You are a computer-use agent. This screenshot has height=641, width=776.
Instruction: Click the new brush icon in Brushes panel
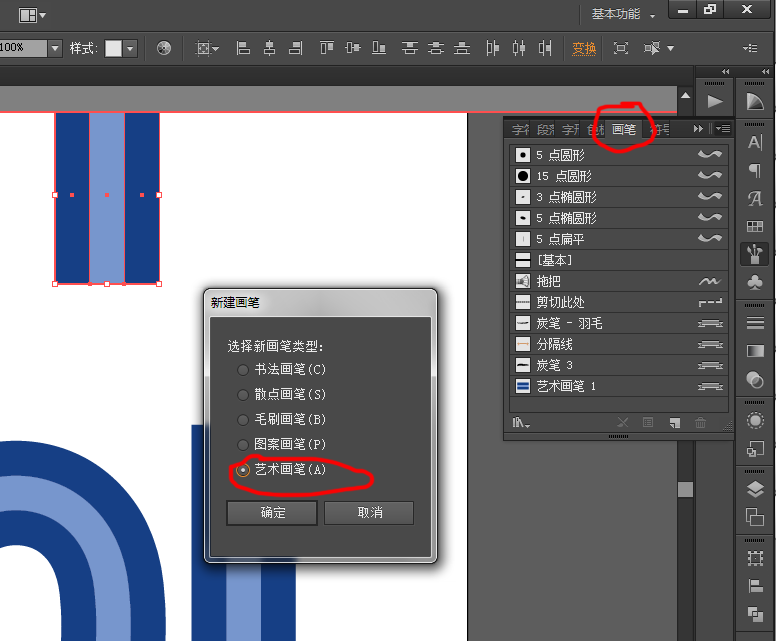pos(675,423)
